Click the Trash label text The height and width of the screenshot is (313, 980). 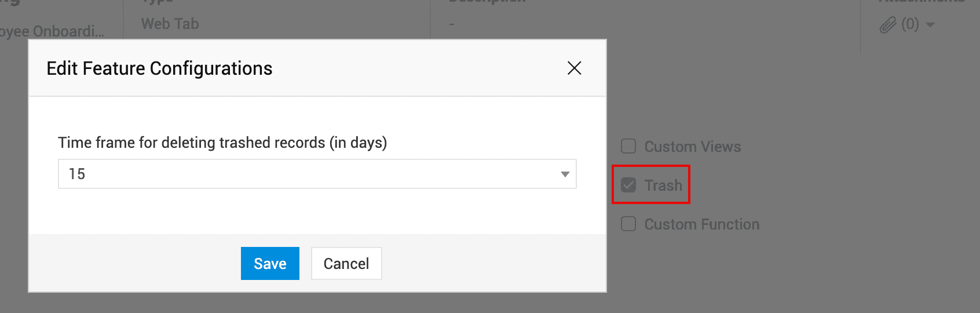pos(663,185)
